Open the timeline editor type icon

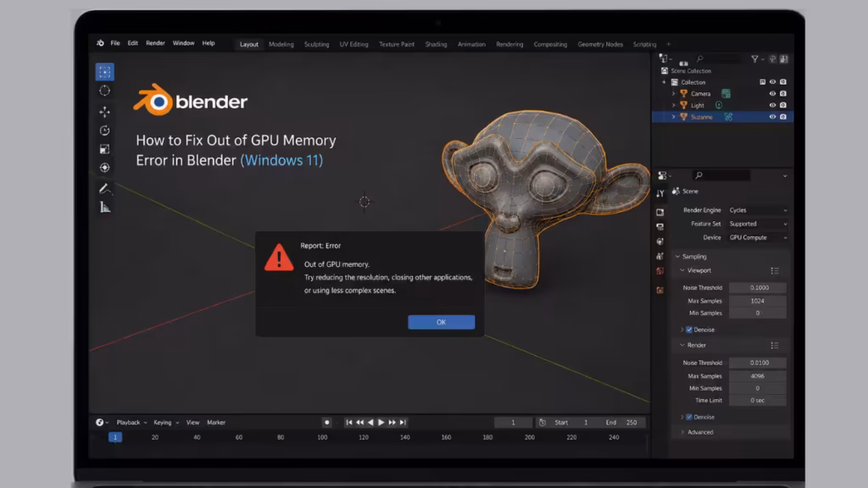click(x=100, y=422)
